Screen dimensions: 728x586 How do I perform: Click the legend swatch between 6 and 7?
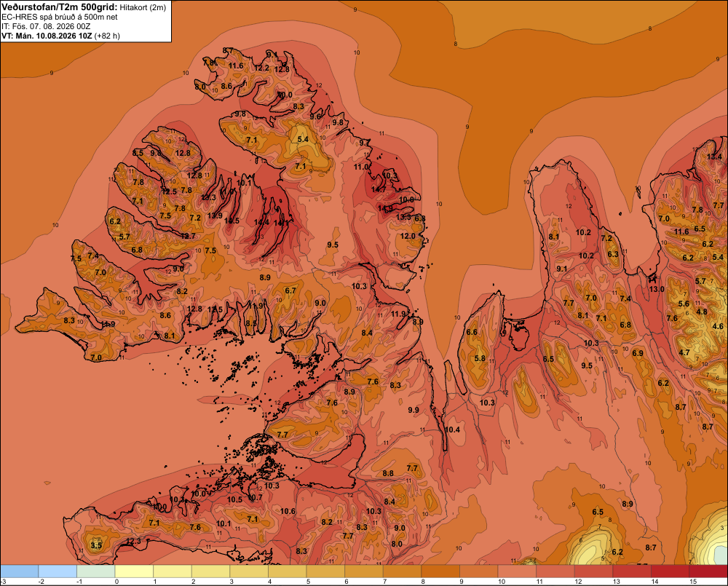tap(364, 571)
